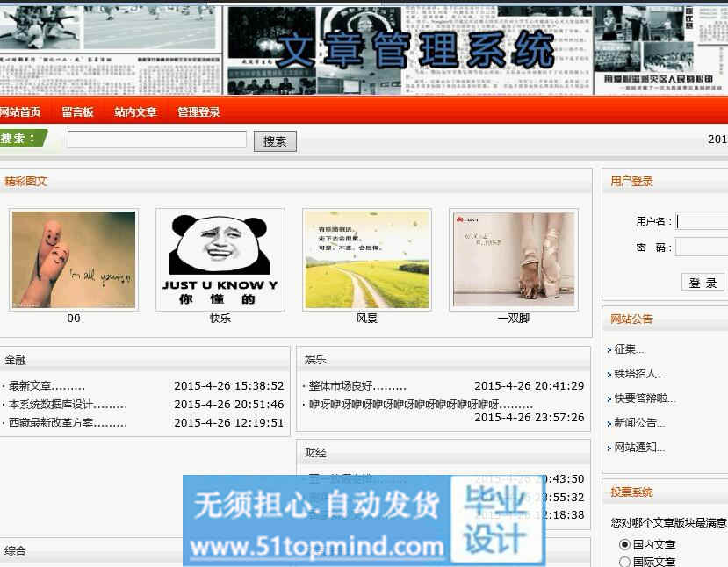The height and width of the screenshot is (567, 728).
Task: Open the 快要答辩啦... announcement
Action: pyautogui.click(x=645, y=398)
